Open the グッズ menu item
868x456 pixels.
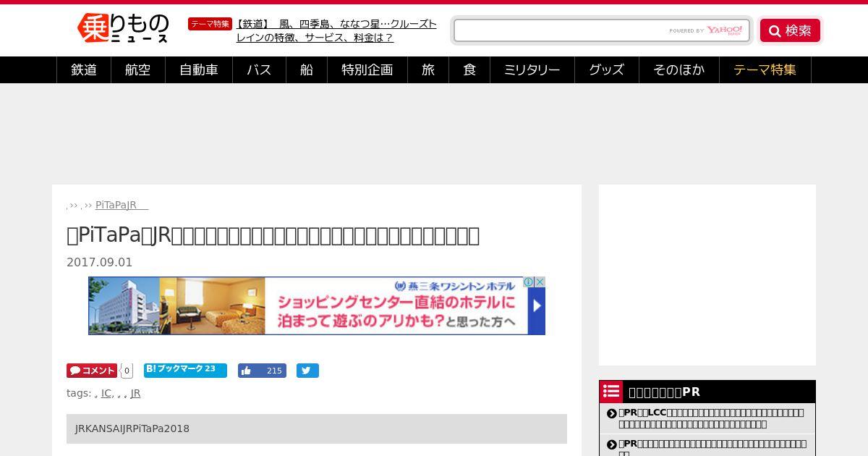tap(607, 69)
